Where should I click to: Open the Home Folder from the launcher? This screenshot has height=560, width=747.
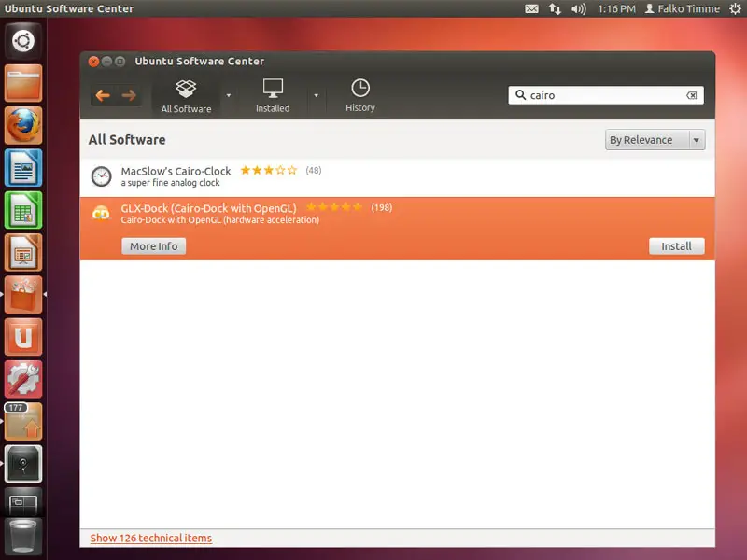[x=22, y=83]
